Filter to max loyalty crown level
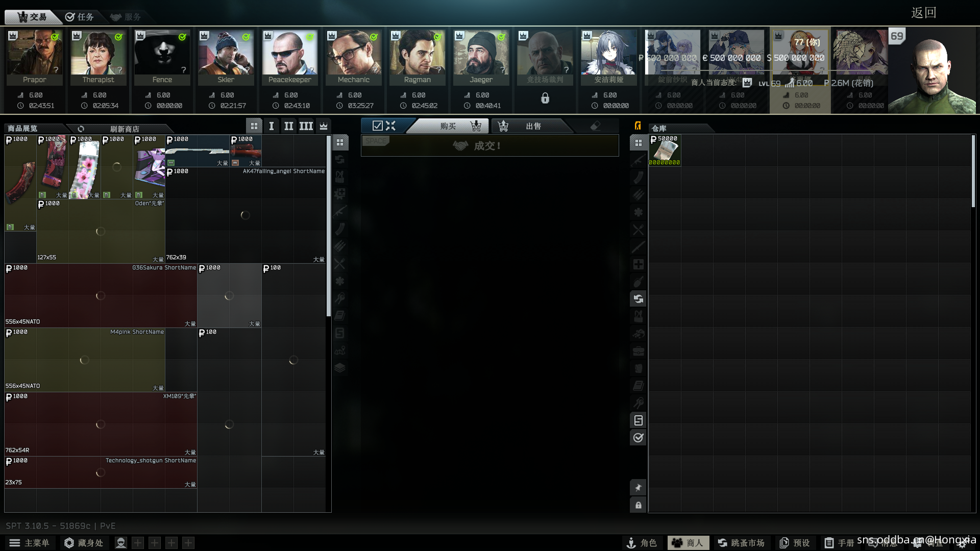This screenshot has height=551, width=980. tap(324, 126)
